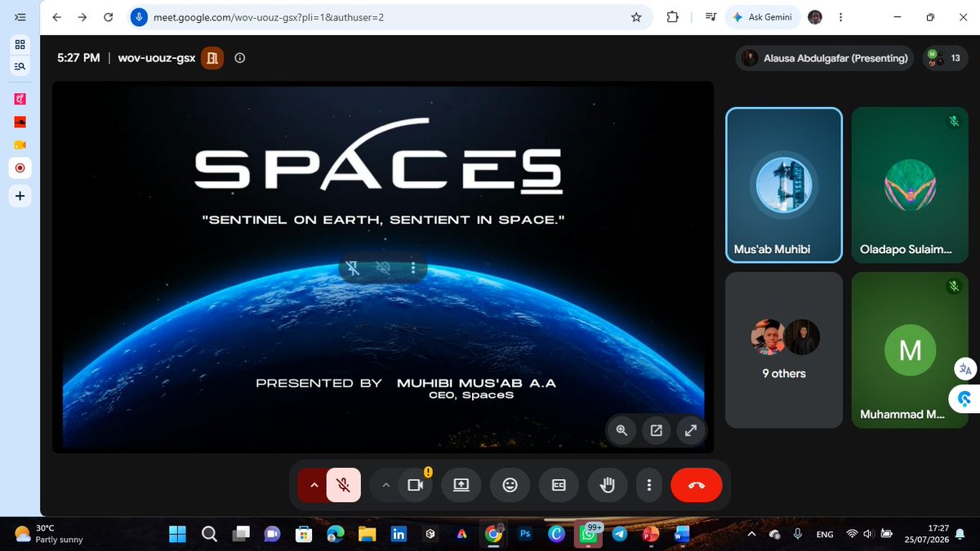
Task: Expand the vertical tabs sidebar
Action: [20, 17]
